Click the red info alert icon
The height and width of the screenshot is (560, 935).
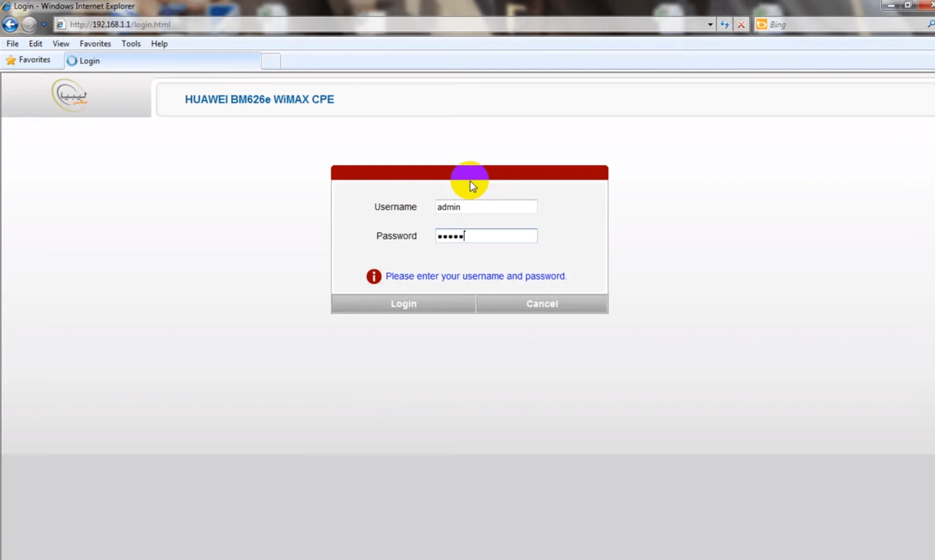point(374,276)
